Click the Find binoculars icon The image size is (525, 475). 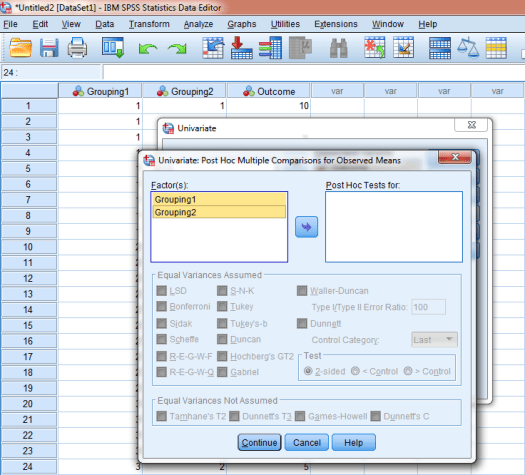[x=339, y=49]
